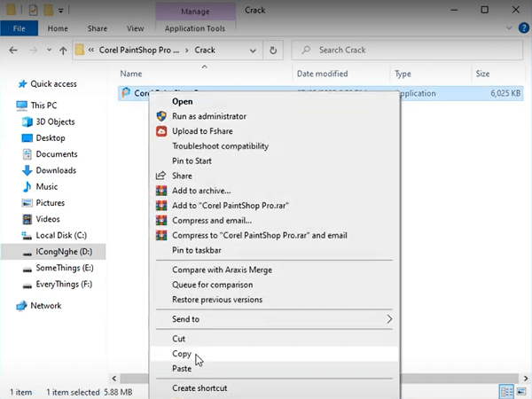532x399 pixels.
Task: Select Compress and email...
Action: [212, 221]
